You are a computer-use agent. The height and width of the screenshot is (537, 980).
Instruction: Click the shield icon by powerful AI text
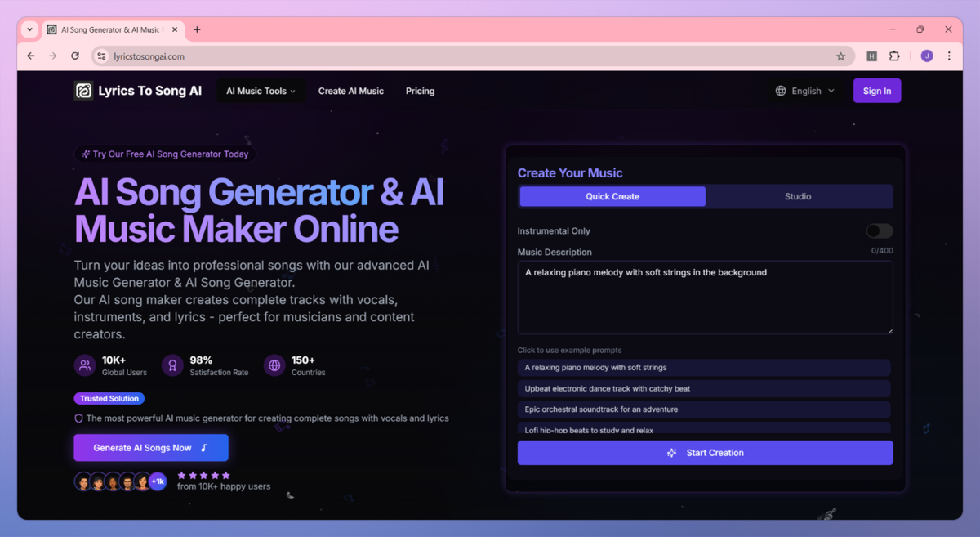tap(78, 418)
